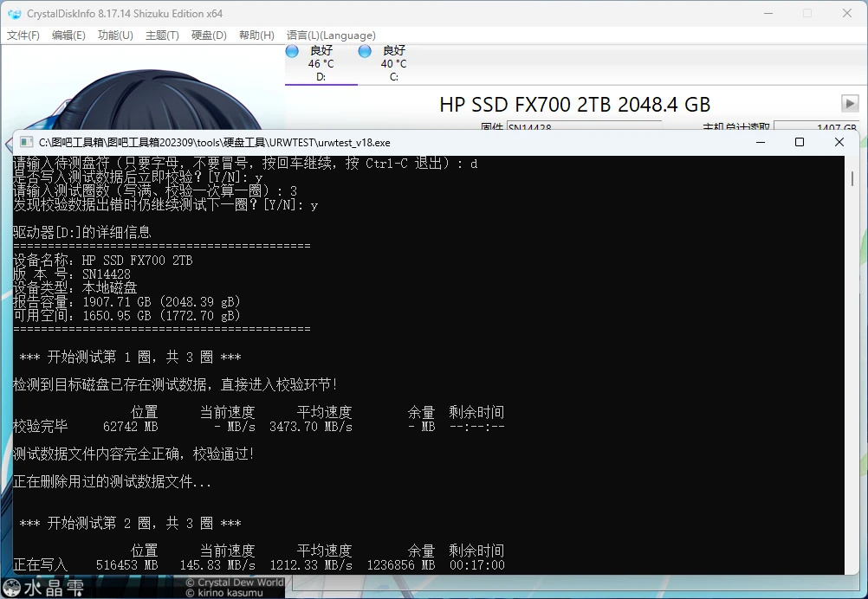Minimize the CrystalDiskInfo window
Screen dimensions: 868x599
[768, 13]
